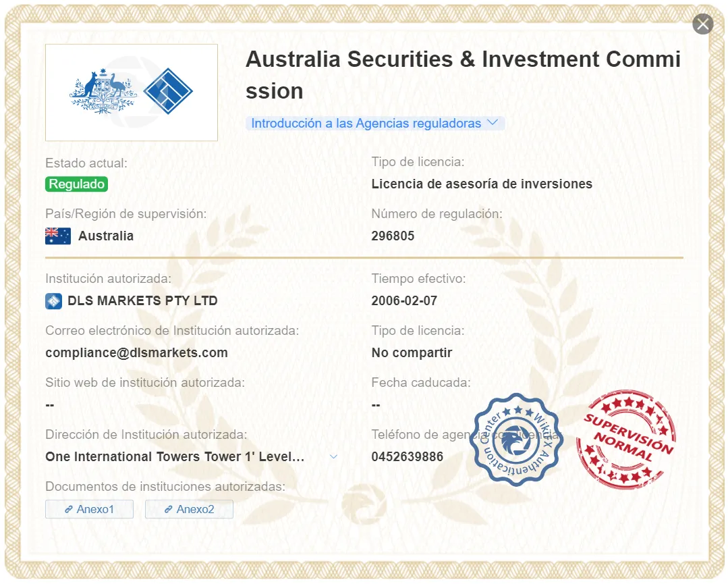Click the Australian coat of arms
728x584 pixels.
[103, 91]
